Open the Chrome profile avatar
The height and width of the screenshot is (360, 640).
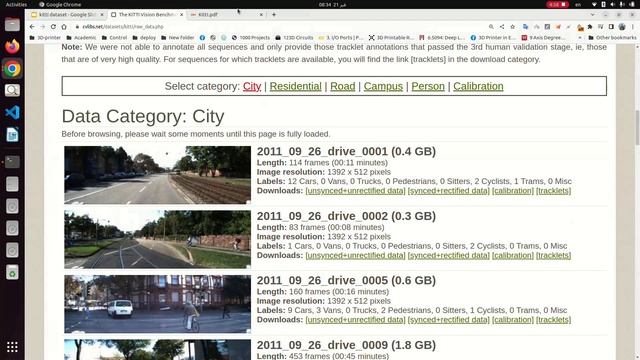coord(622,27)
